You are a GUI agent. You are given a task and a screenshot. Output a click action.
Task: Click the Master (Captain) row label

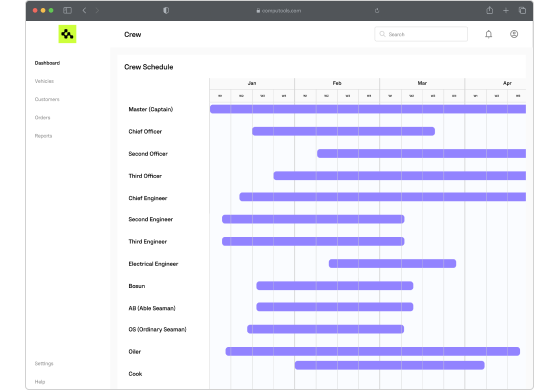coord(151,109)
